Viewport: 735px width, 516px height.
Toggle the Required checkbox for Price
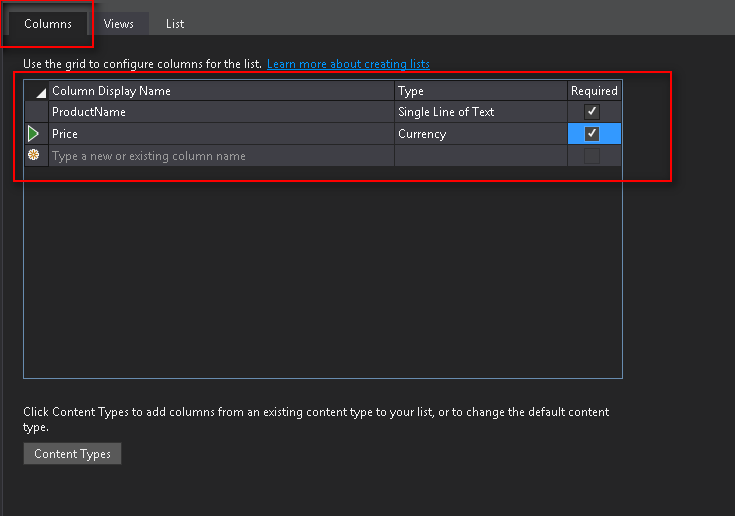pos(592,134)
